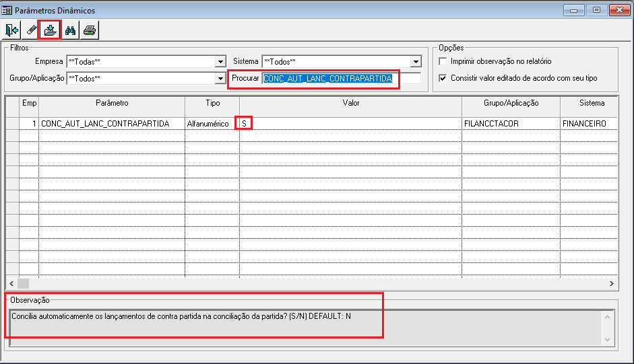Click the Observação description text box

[306, 328]
